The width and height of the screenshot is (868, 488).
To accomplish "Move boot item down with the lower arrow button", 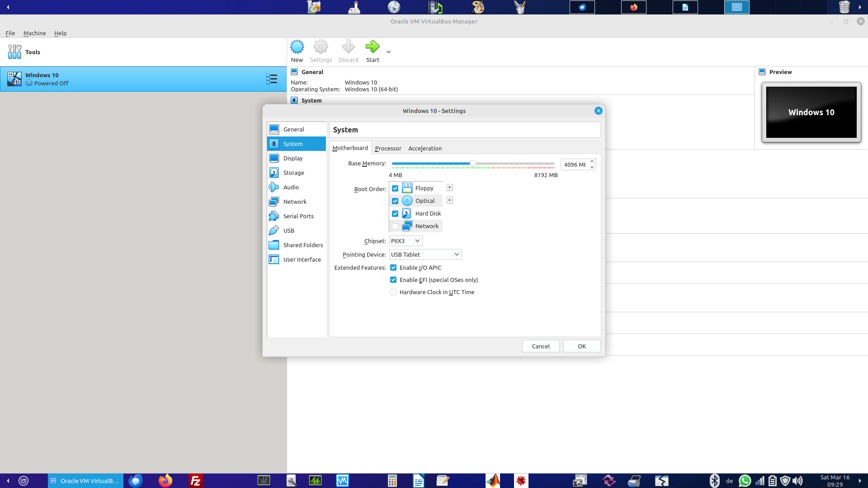I will pos(449,200).
